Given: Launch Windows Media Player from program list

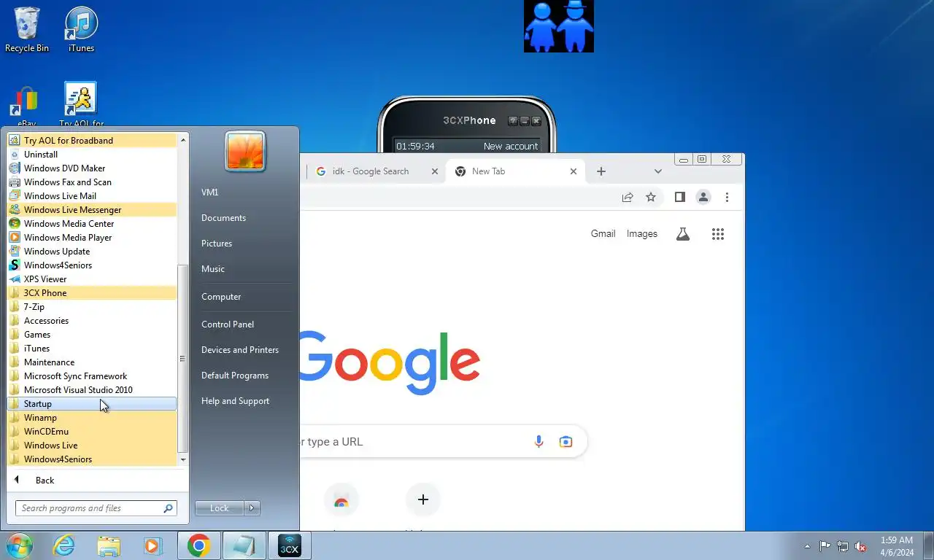Looking at the screenshot, I should (92, 237).
